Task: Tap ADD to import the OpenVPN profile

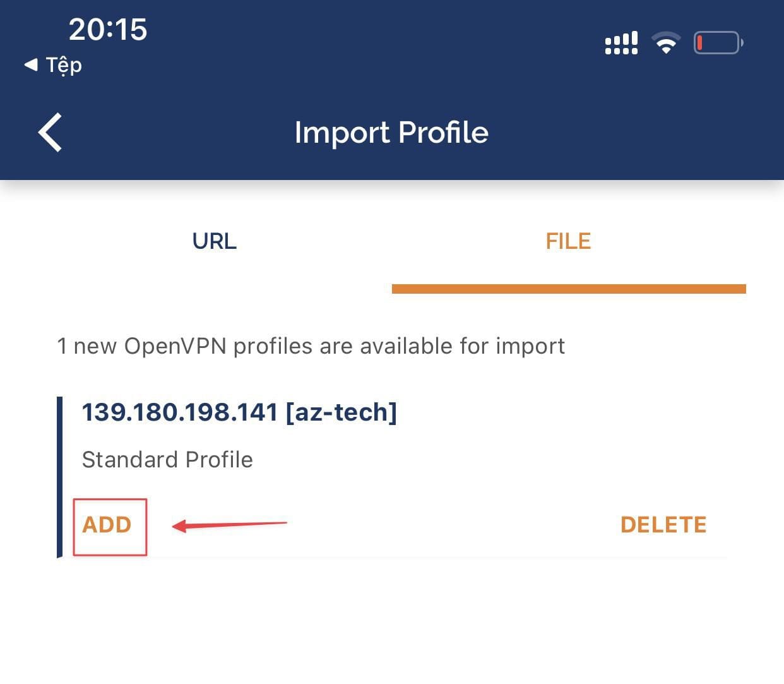Action: (107, 525)
